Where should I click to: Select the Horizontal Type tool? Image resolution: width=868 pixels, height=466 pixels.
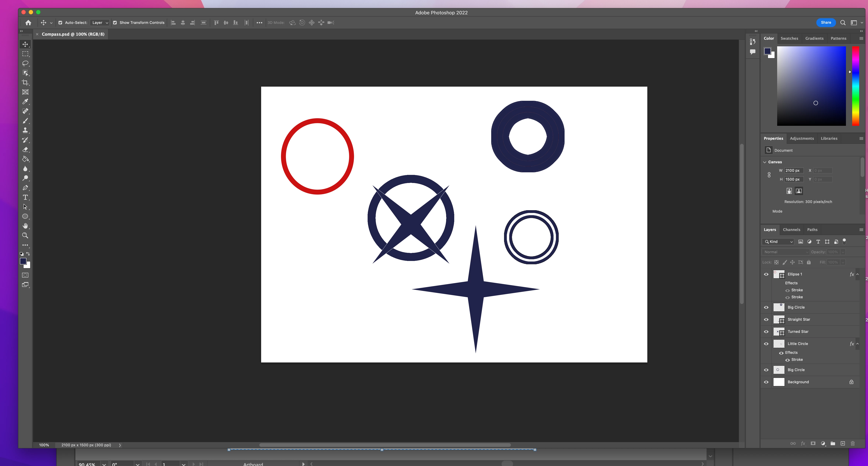25,198
